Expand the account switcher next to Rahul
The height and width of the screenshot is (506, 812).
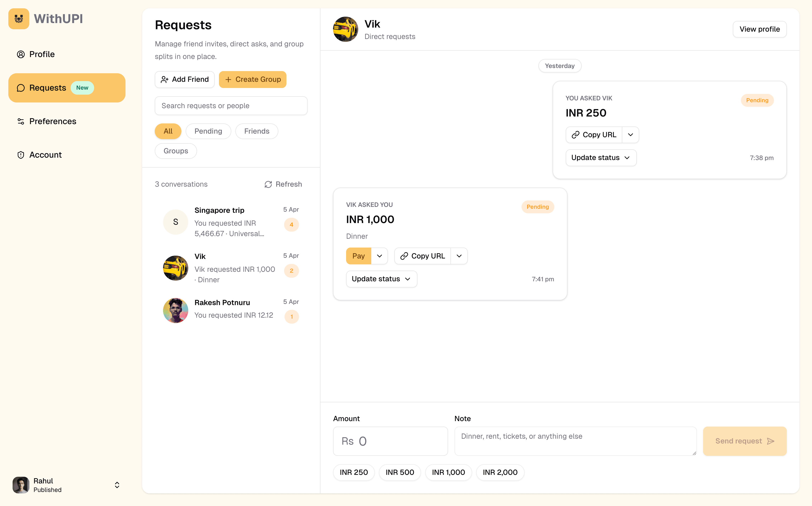[x=117, y=485]
